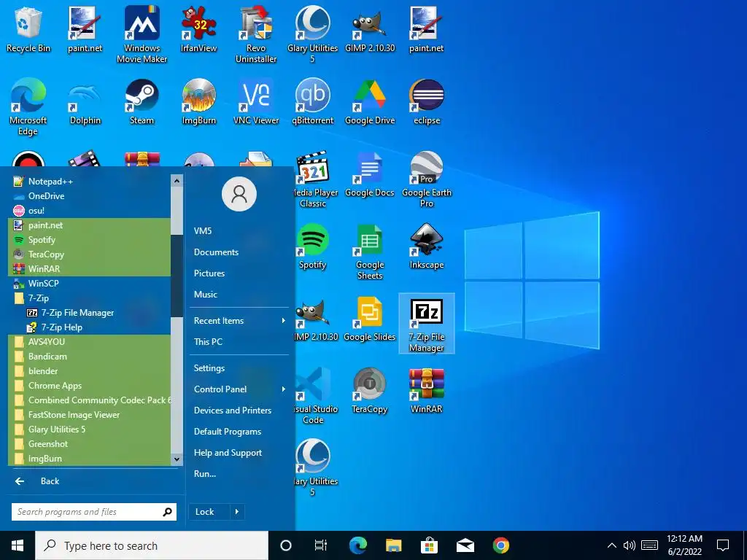747x560 pixels.
Task: Open qBittorrent desktop shortcut
Action: [312, 102]
